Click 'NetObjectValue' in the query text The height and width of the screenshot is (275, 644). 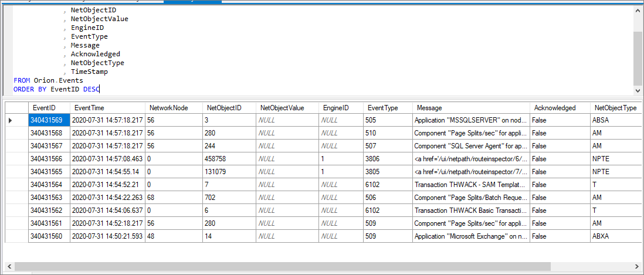pos(99,19)
